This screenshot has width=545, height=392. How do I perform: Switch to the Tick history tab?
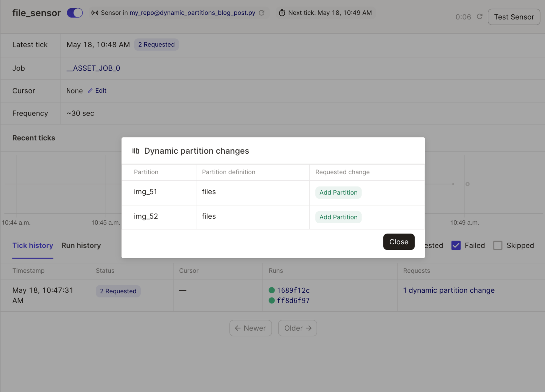click(x=33, y=245)
